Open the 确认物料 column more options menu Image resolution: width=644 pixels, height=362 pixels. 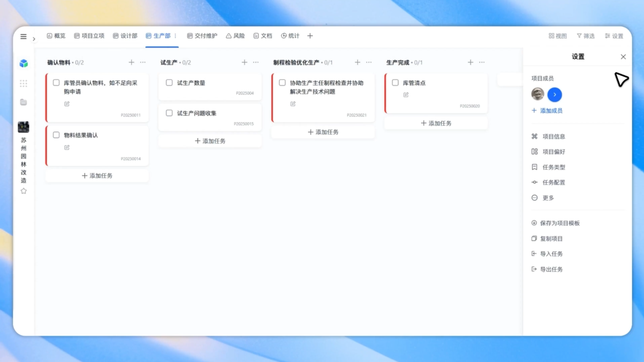143,62
